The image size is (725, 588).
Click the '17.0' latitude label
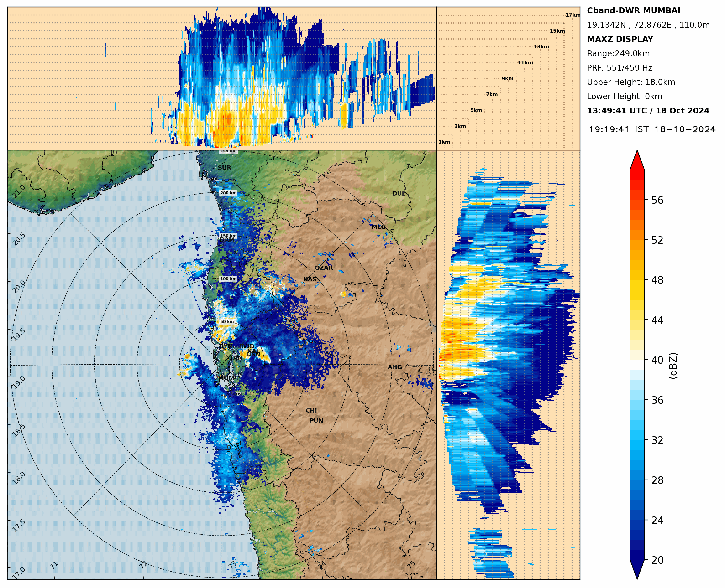pyautogui.click(x=19, y=573)
